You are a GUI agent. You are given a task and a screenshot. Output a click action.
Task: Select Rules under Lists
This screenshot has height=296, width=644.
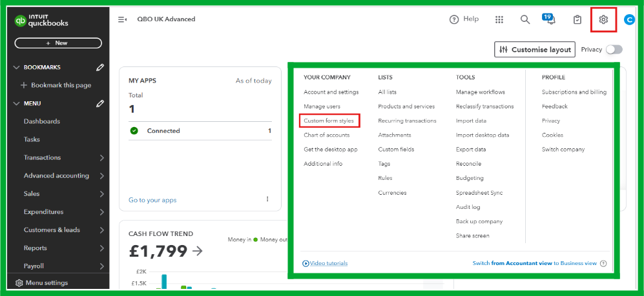click(385, 179)
